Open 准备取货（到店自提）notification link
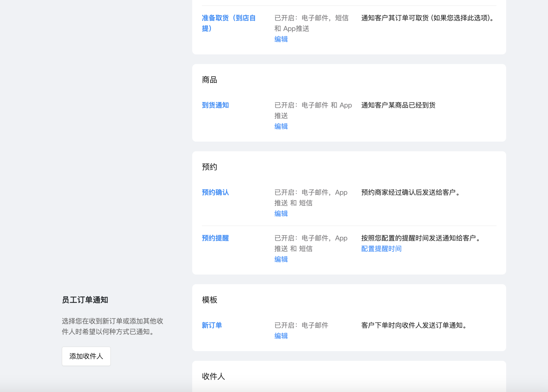 tap(229, 23)
